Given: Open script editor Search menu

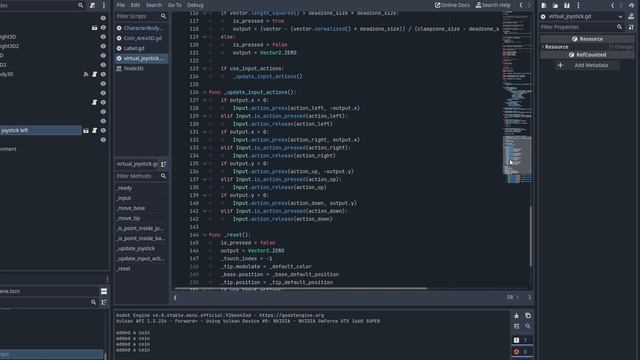Looking at the screenshot, I should (x=153, y=5).
